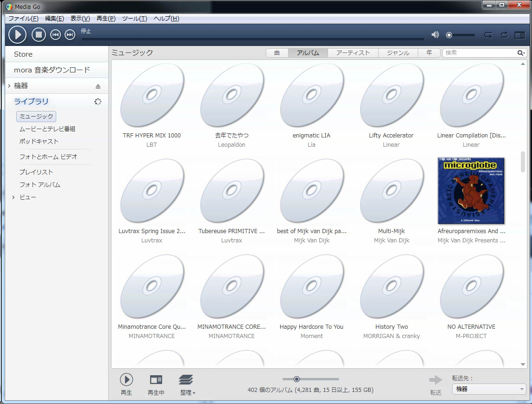Switch to the 年 view tab

(429, 52)
